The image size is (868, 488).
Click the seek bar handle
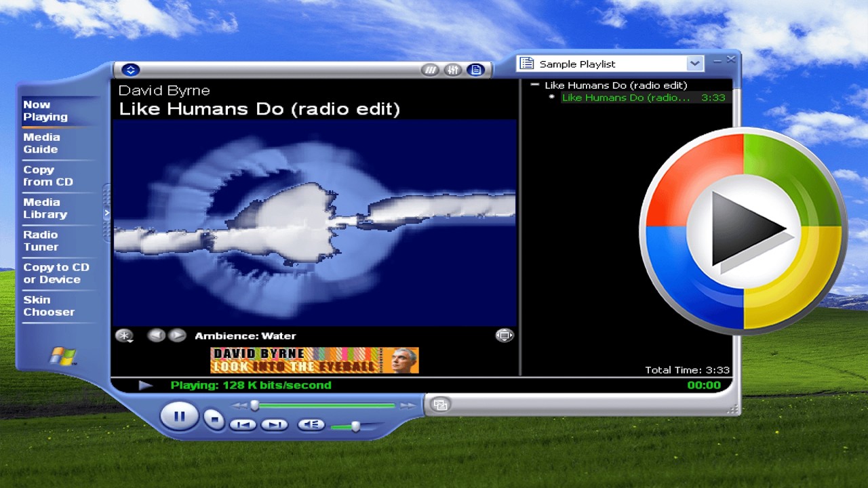(255, 405)
